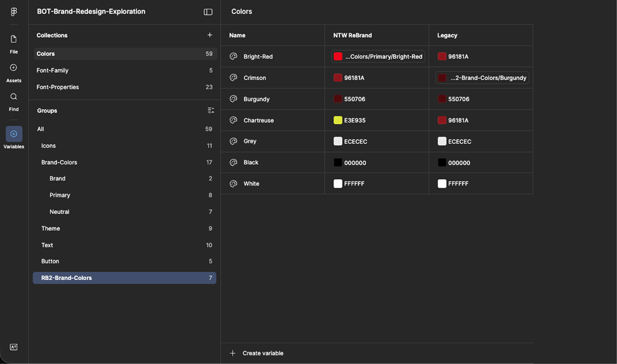Click the Legacy Burgundy alias pill for Crimson

(x=482, y=78)
